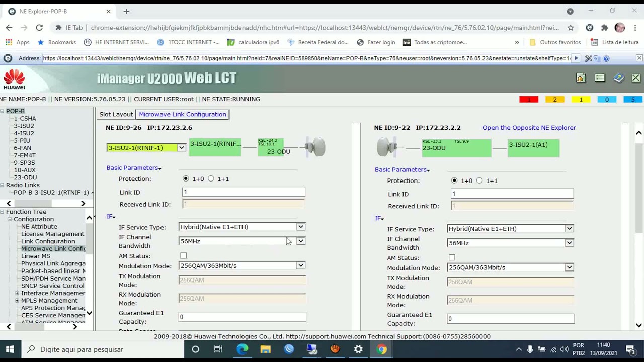
Task: Click the left antenna icon in link diagram
Action: pos(316,147)
